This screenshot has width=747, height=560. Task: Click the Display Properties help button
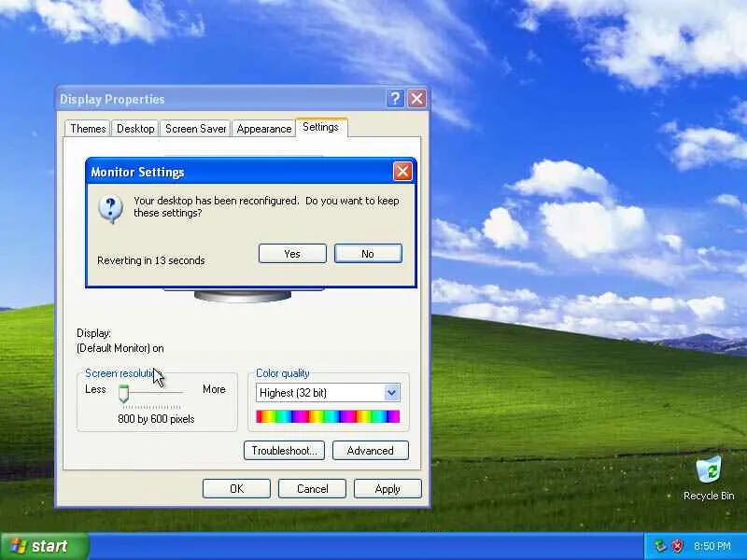pyautogui.click(x=395, y=99)
